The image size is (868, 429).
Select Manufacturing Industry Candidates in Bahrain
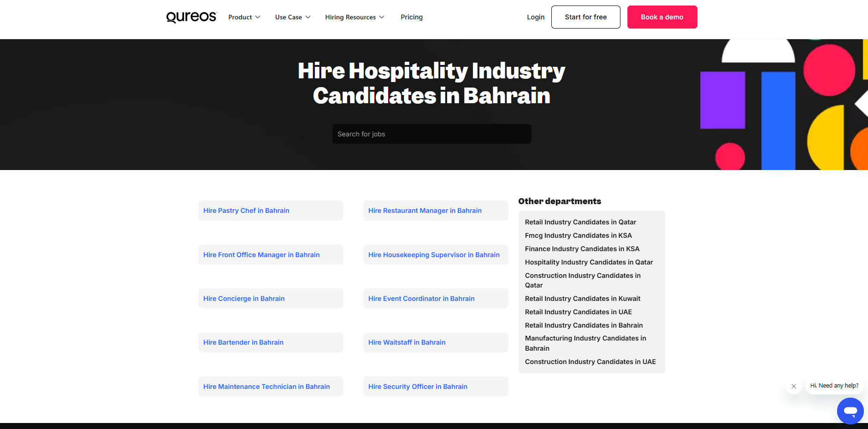(585, 343)
